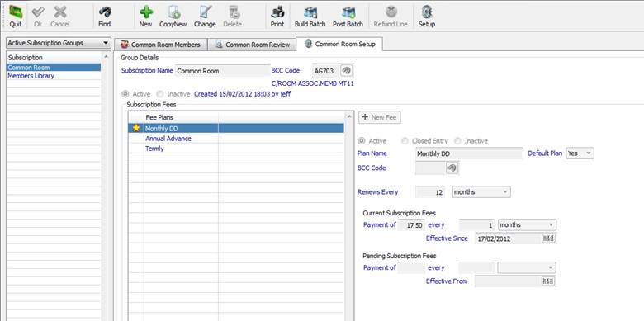
Task: Click the Plan Name field
Action: [x=469, y=153]
